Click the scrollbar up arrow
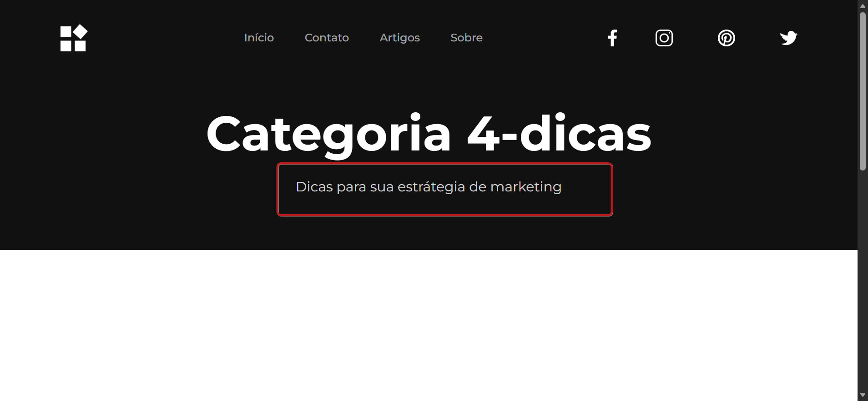868x401 pixels. [863, 5]
